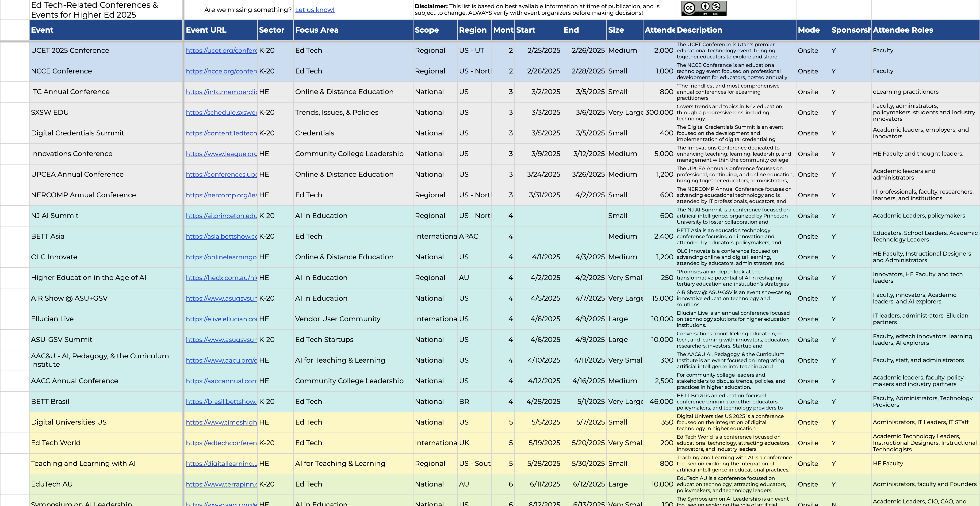The width and height of the screenshot is (980, 506).
Task: Select the Attendee Roles column header
Action: [925, 30]
